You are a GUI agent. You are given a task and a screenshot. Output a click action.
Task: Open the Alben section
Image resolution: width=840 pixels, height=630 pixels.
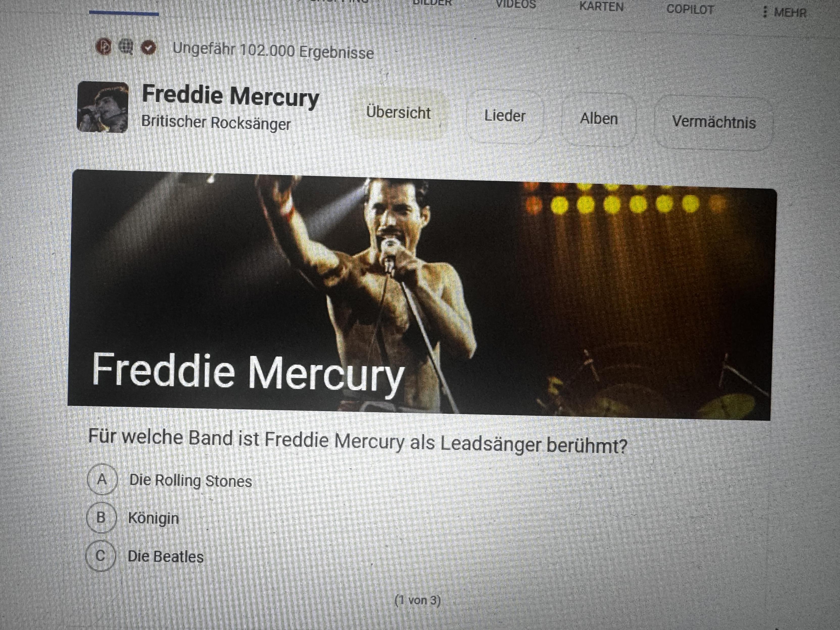[x=599, y=119]
